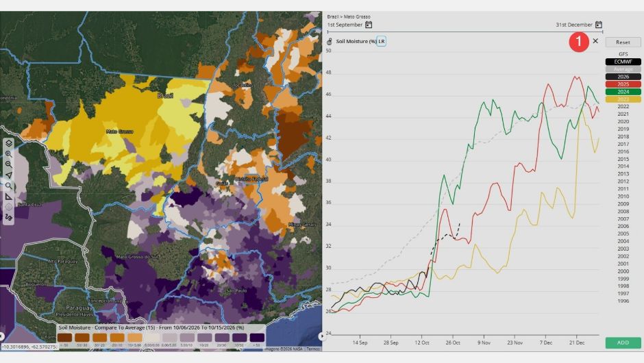Enable the 2003 year series

[x=623, y=249]
